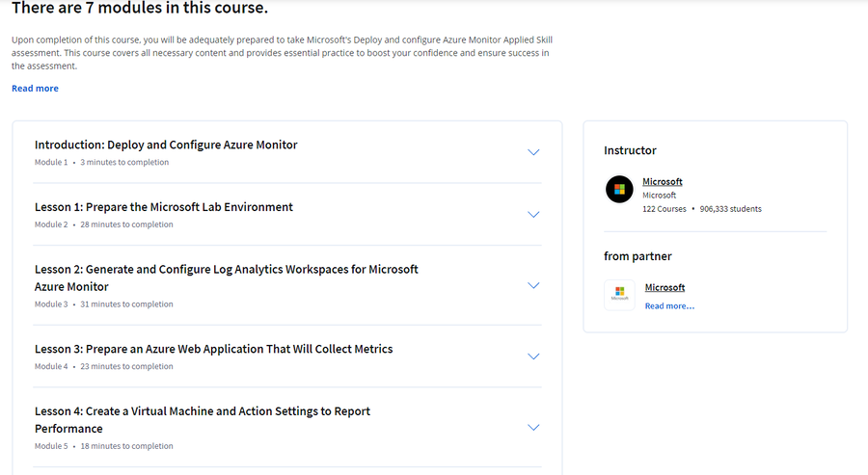Expand Introduction module chevron

tap(533, 152)
